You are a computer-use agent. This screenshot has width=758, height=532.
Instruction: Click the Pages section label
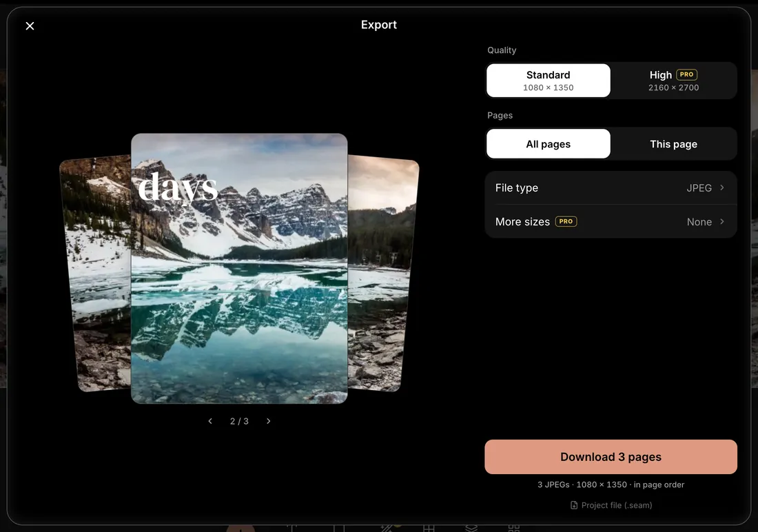pos(500,116)
